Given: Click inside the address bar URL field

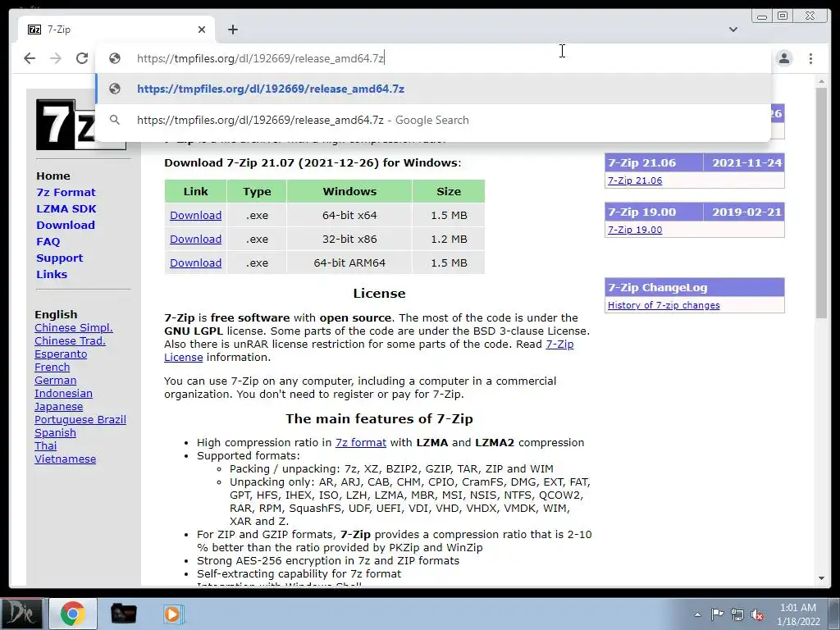Looking at the screenshot, I should (433, 58).
